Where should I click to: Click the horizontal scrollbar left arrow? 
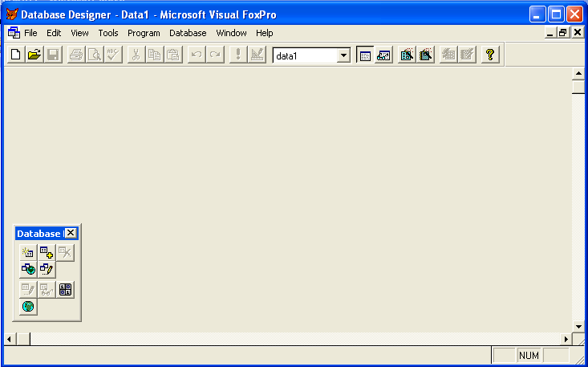tap(9, 340)
